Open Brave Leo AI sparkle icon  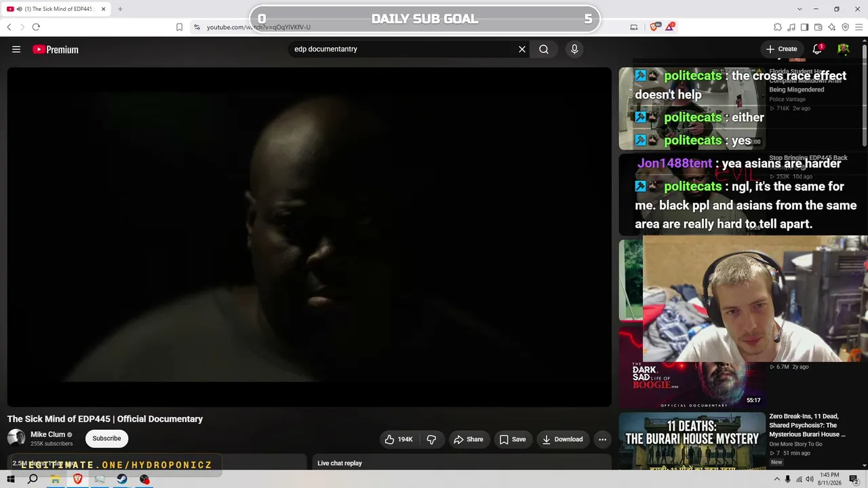tap(831, 27)
